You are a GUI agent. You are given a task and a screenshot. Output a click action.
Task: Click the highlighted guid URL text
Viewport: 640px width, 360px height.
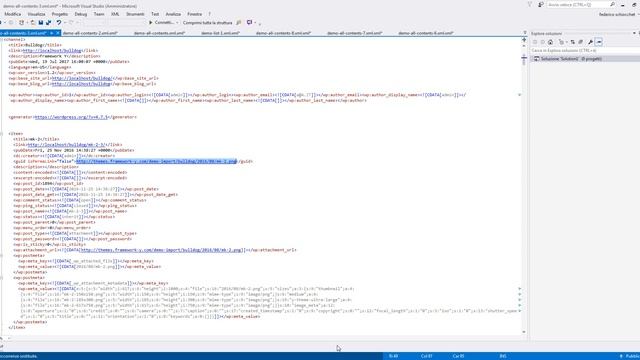coord(156,161)
